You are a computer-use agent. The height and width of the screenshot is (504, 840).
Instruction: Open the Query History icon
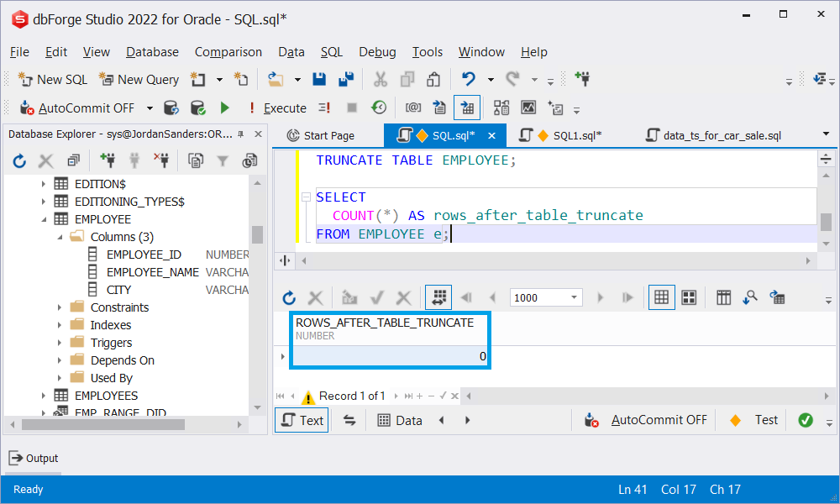point(378,108)
